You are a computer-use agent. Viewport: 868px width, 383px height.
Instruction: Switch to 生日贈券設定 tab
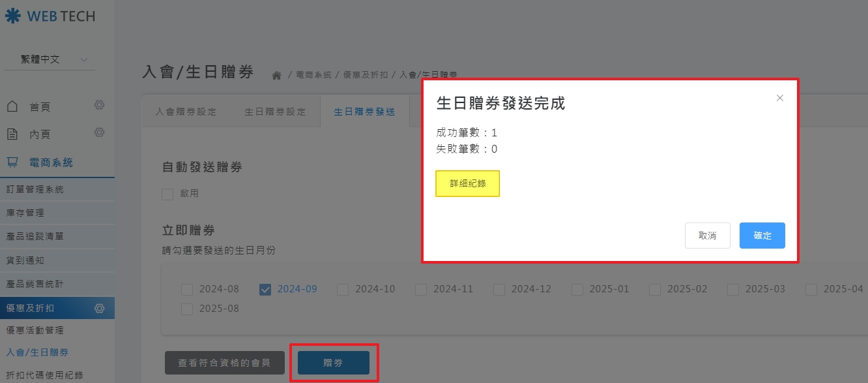click(x=275, y=112)
